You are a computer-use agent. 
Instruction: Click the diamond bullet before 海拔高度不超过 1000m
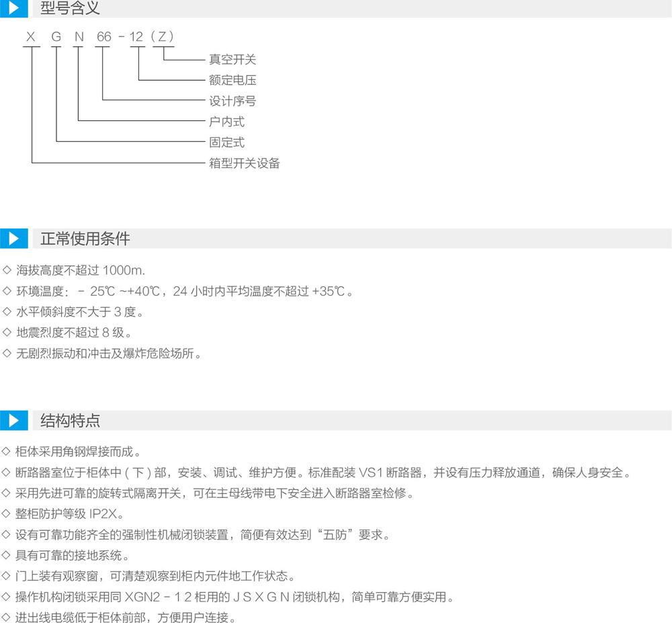click(x=7, y=271)
